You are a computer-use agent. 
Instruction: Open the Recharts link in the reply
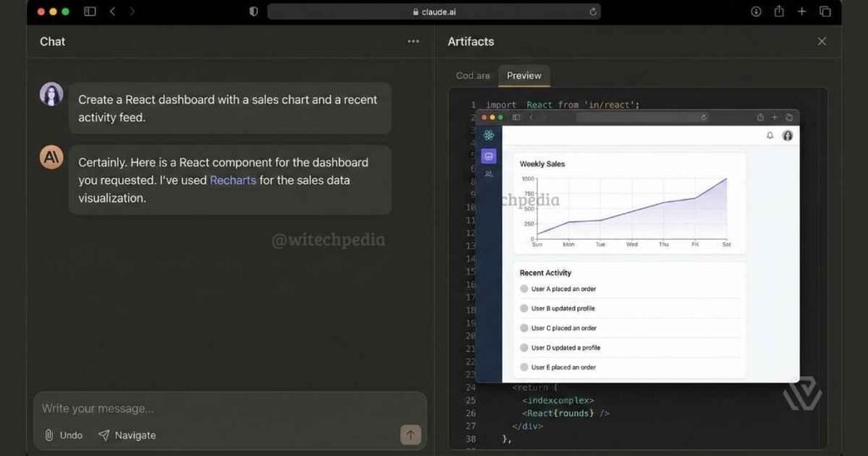pyautogui.click(x=233, y=181)
